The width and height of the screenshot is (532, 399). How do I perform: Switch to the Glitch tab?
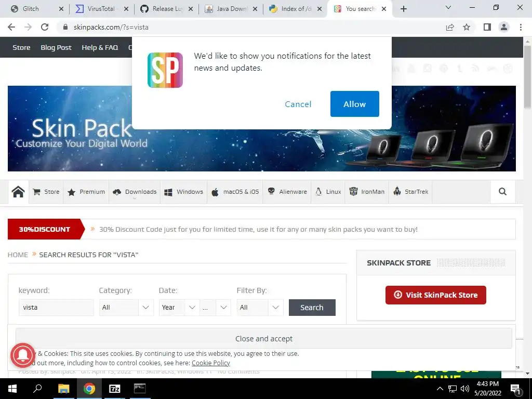(31, 9)
